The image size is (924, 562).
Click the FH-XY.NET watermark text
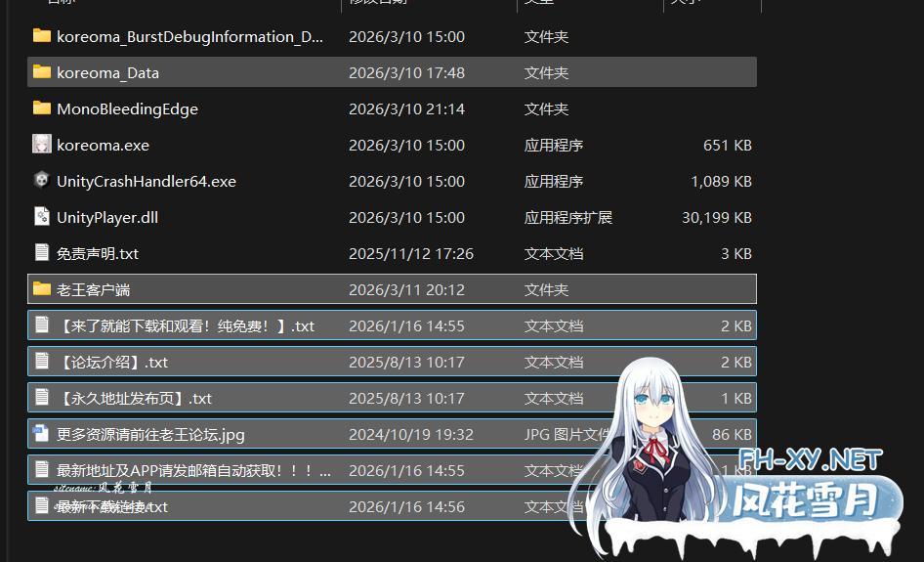click(x=810, y=459)
